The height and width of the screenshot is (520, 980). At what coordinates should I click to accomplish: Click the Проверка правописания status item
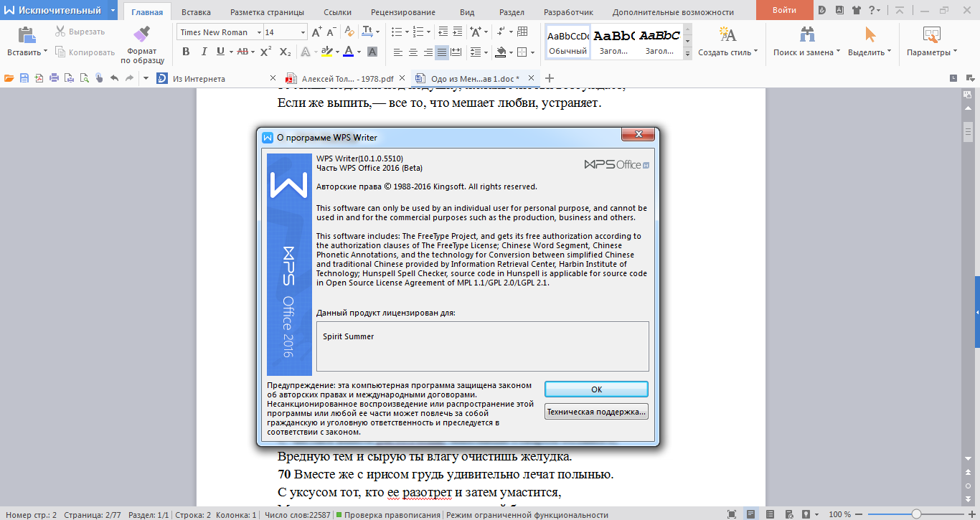pos(389,514)
